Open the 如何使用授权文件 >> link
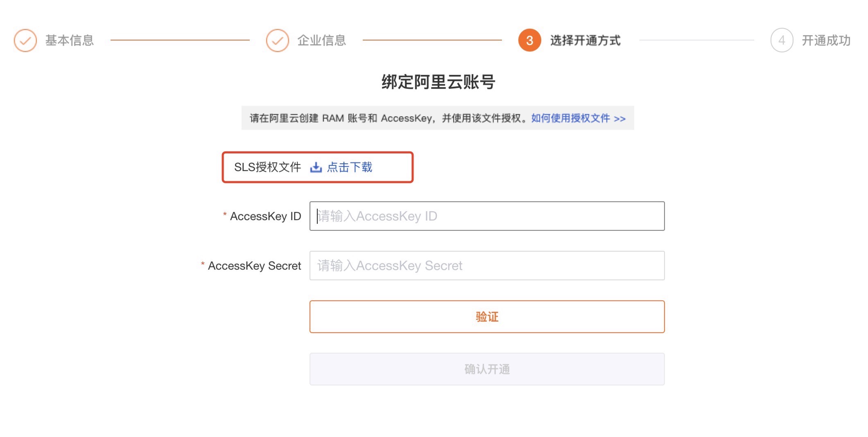The image size is (868, 437). [x=579, y=118]
